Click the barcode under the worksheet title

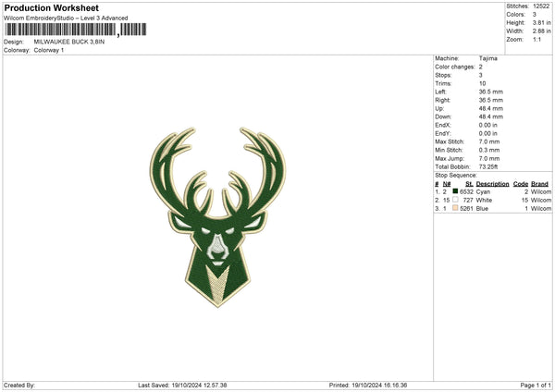pyautogui.click(x=76, y=30)
